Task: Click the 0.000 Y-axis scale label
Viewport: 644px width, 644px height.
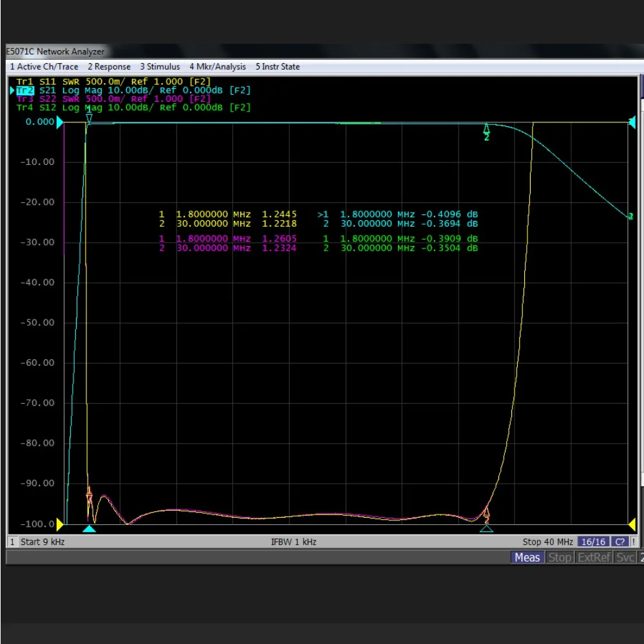Action: pos(40,122)
